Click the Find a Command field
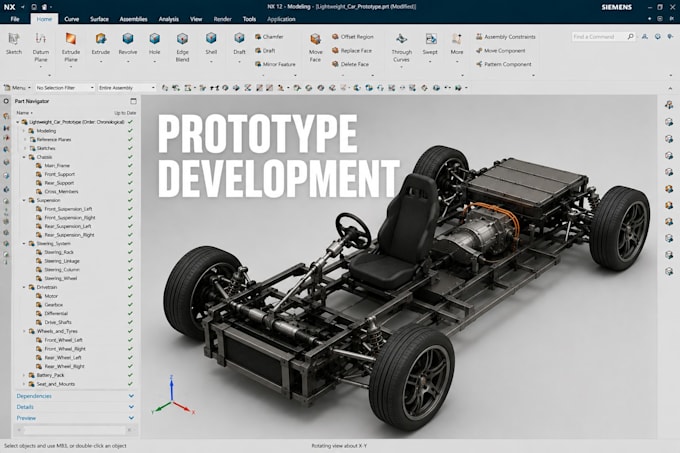The height and width of the screenshot is (453, 680). coord(598,37)
